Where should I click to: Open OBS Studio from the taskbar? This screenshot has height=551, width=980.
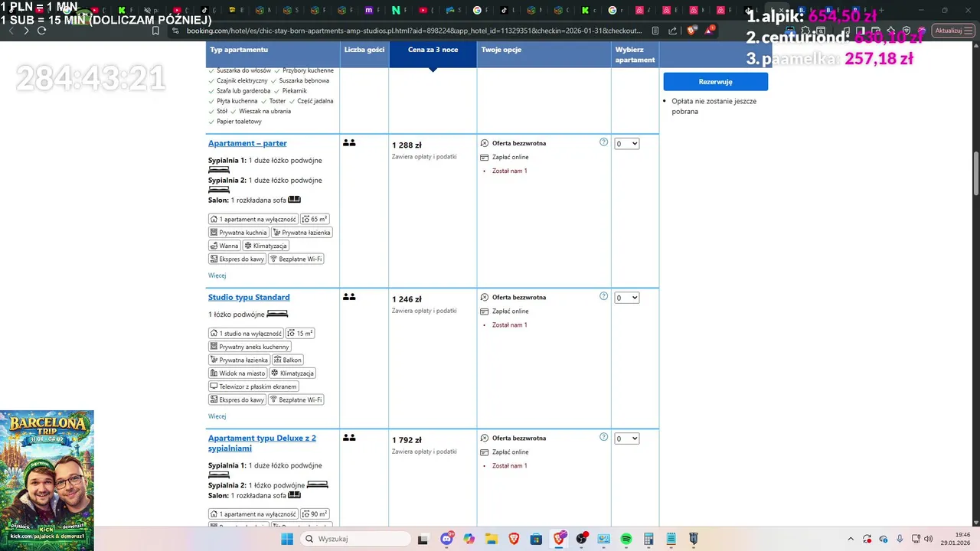(x=581, y=539)
